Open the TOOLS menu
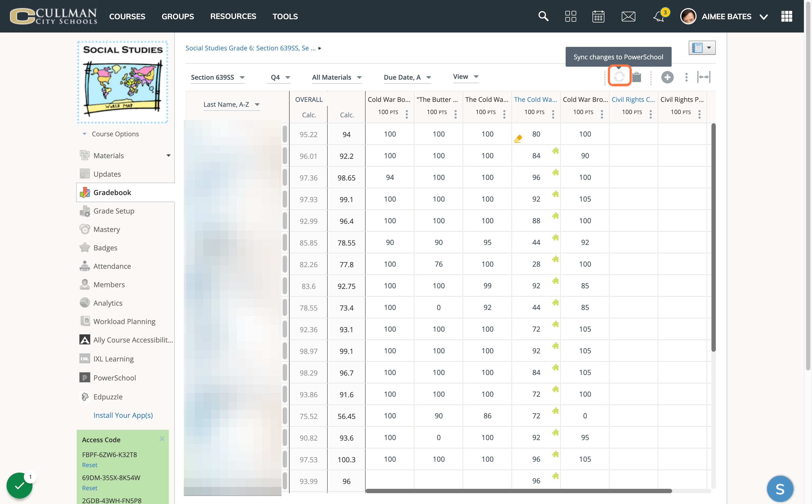 tap(285, 16)
